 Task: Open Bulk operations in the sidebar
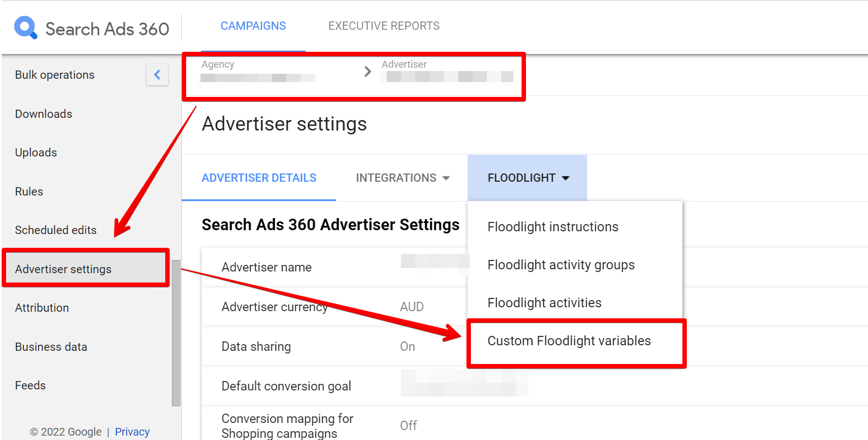(x=55, y=75)
